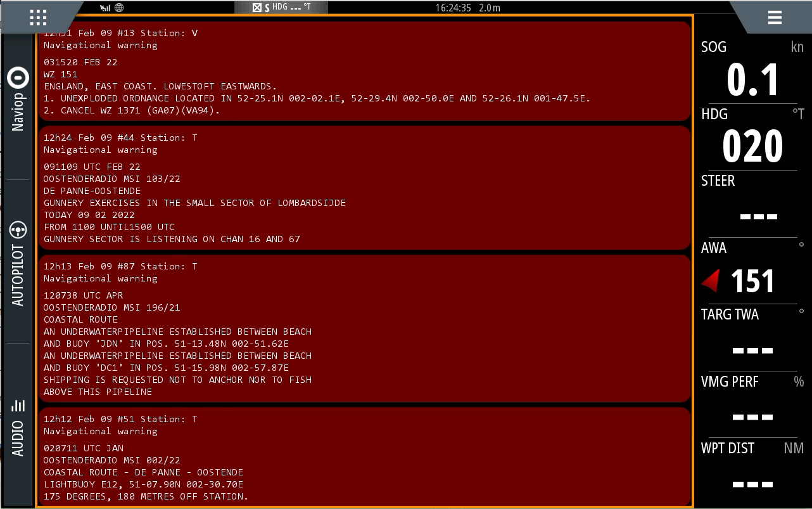This screenshot has height=509, width=812.
Task: Click '091109 UTC FEB 22' timestamp
Action: tap(92, 167)
